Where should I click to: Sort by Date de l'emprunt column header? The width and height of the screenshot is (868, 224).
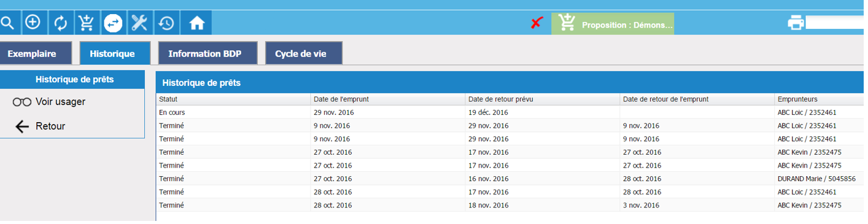coord(388,99)
